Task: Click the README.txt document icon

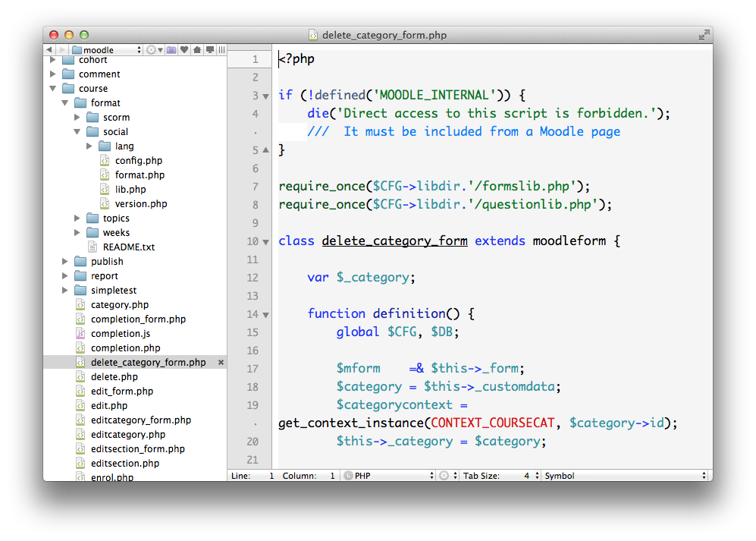Action: pyautogui.click(x=93, y=247)
